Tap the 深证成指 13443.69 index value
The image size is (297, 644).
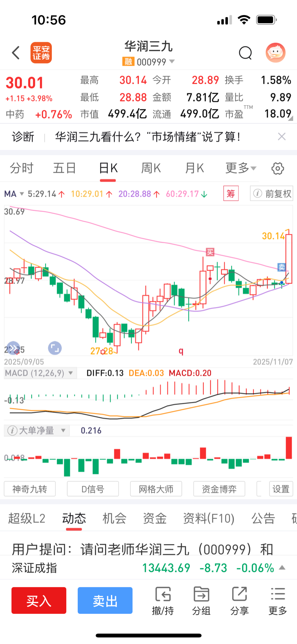tap(166, 568)
